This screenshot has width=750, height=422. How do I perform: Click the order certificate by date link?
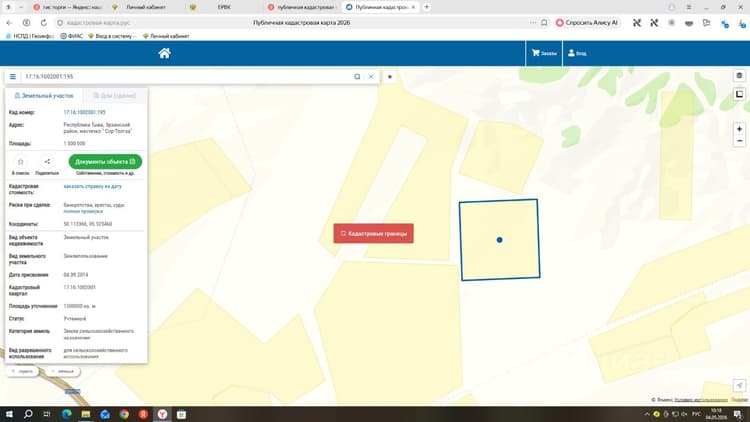coord(93,186)
